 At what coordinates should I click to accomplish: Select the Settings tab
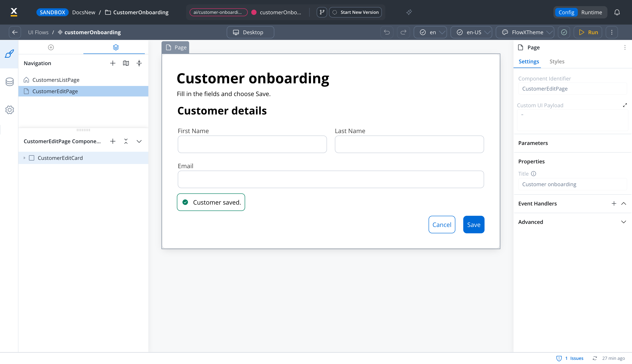tap(529, 61)
